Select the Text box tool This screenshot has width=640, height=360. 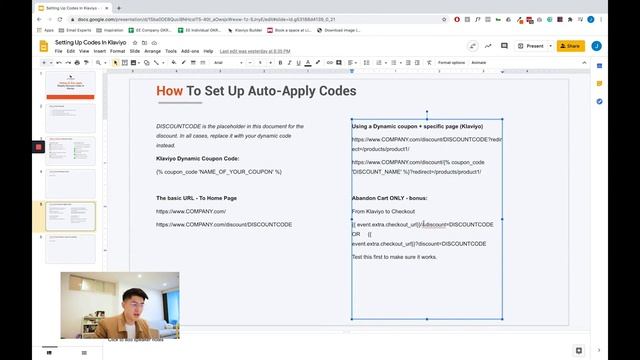tap(124, 62)
